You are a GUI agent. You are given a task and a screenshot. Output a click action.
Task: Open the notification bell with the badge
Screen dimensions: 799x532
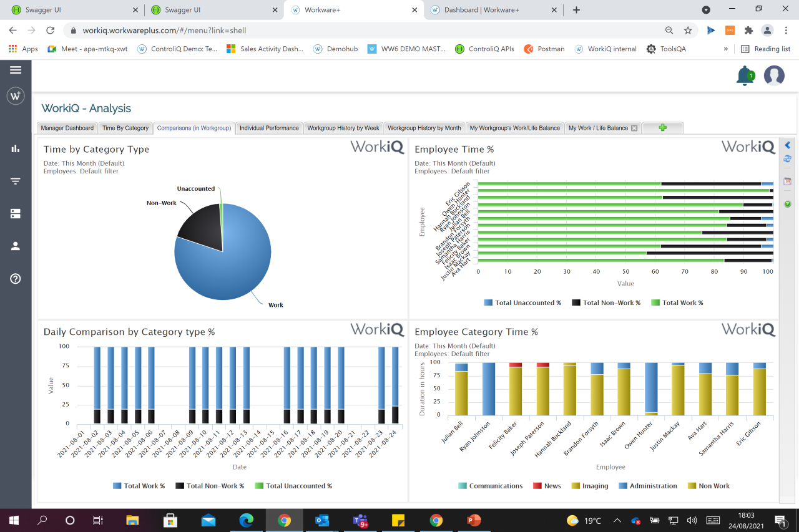(745, 75)
